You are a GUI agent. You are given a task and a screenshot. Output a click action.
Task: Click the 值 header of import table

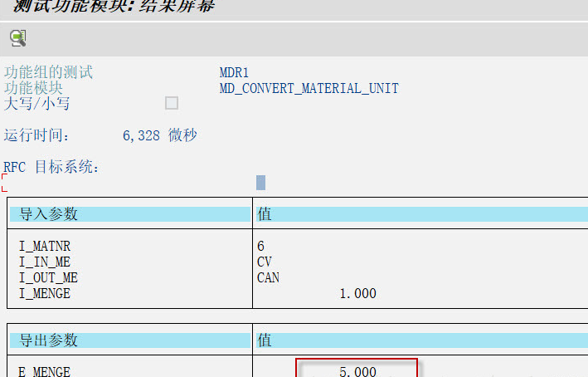265,214
